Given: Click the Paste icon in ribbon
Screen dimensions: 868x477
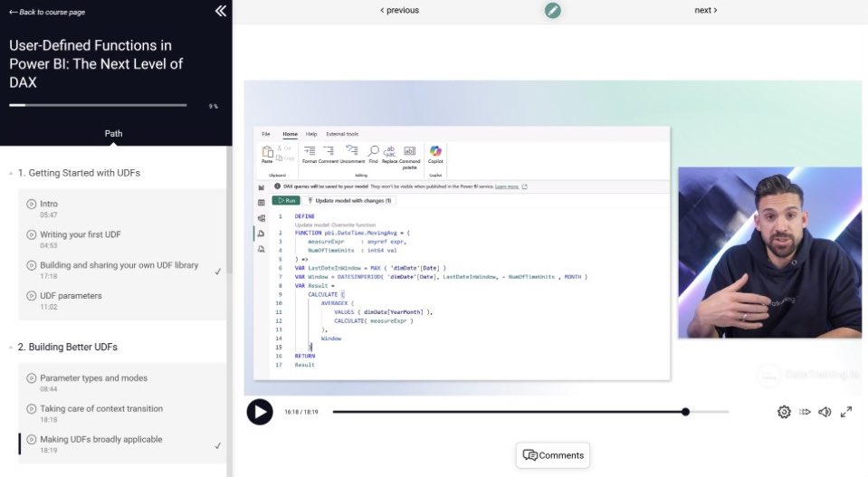Looking at the screenshot, I should (267, 154).
